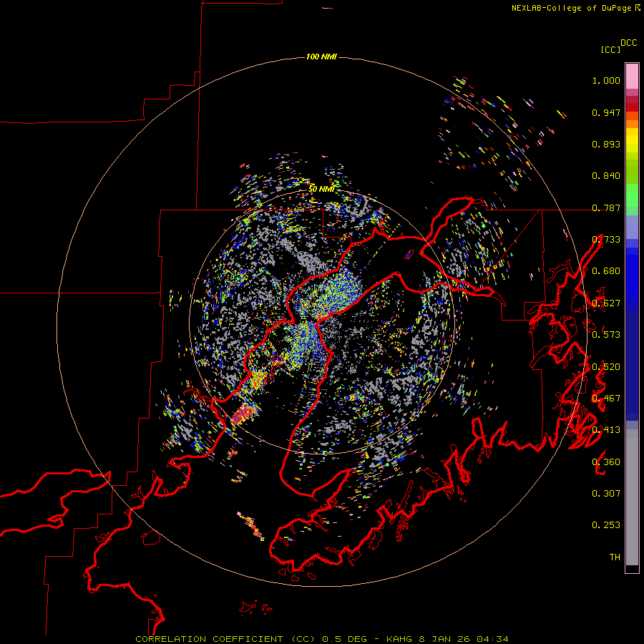This screenshot has height=644, width=644.
Task: Click the pink high-correlation echo patch southwest of the radar
Action: pyautogui.click(x=245, y=414)
